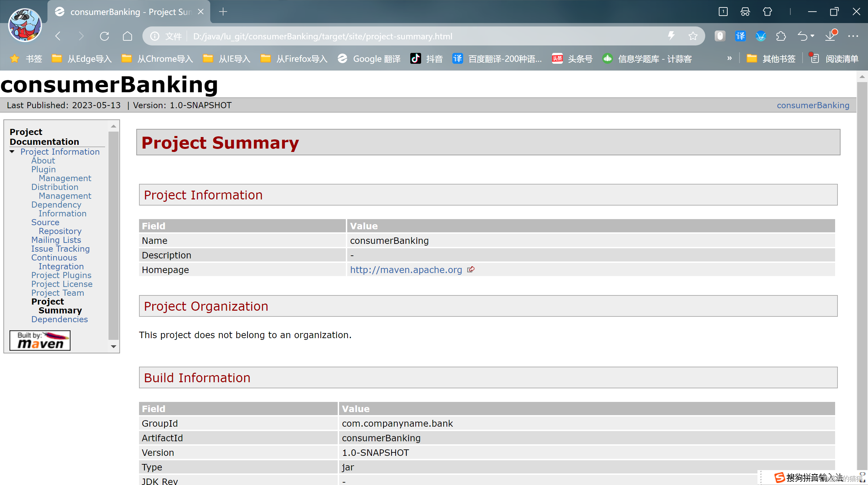This screenshot has width=868, height=485.
Task: Open Dependencies in the sidebar
Action: point(59,319)
